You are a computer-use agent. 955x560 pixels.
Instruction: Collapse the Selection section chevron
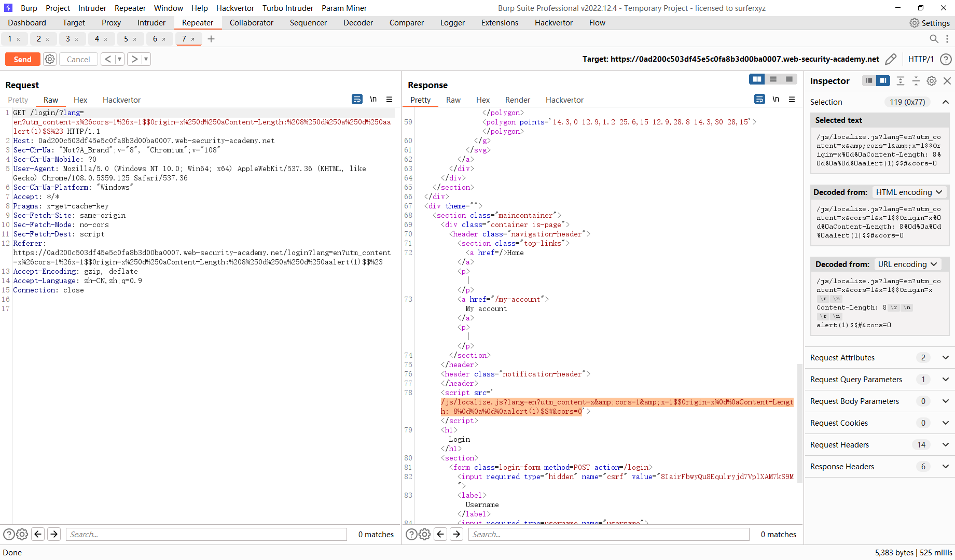tap(946, 102)
